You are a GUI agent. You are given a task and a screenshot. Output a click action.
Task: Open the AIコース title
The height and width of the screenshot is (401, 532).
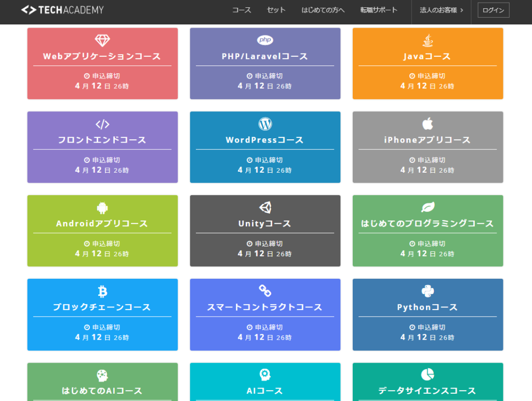pos(265,391)
